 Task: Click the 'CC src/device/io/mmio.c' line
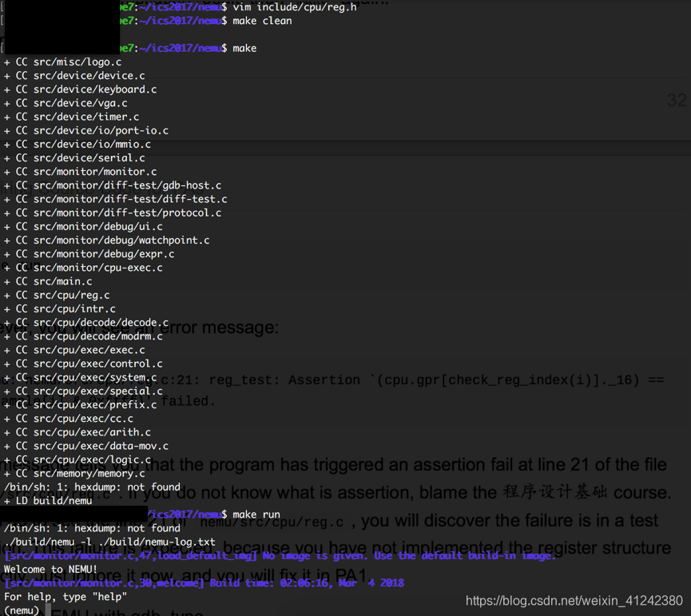[x=77, y=144]
